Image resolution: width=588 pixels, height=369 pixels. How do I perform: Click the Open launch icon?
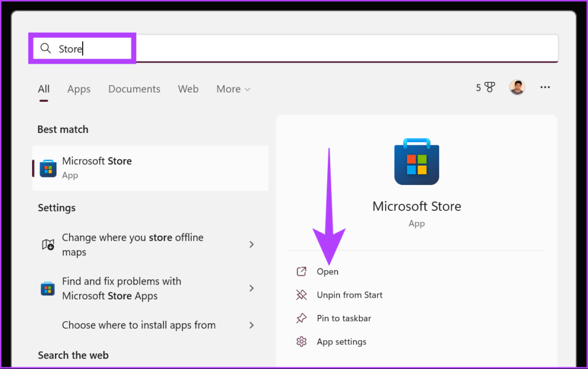[x=301, y=271]
